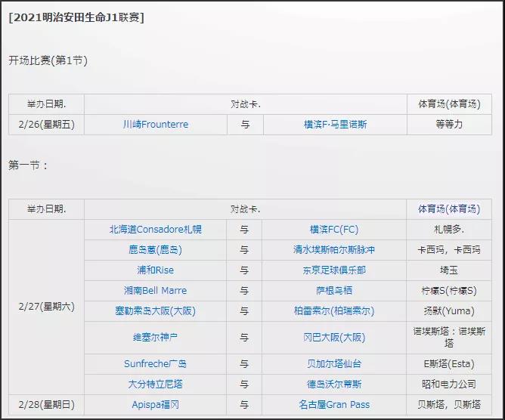The width and height of the screenshot is (505, 420).
Task: Open the 浦和Rise team link
Action: (x=155, y=270)
